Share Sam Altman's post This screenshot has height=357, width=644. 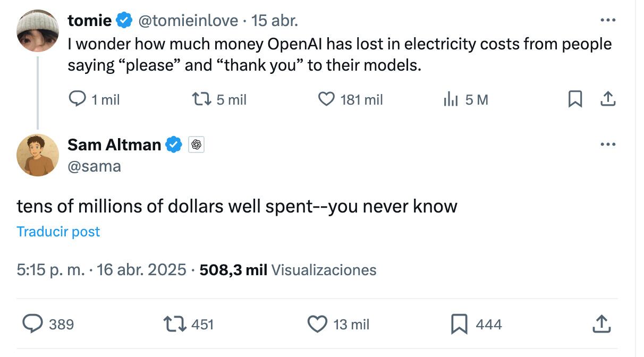coord(600,324)
